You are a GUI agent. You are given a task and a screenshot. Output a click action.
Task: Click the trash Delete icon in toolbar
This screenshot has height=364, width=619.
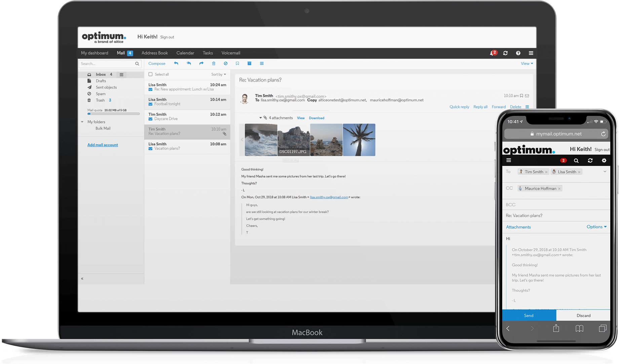click(x=214, y=63)
